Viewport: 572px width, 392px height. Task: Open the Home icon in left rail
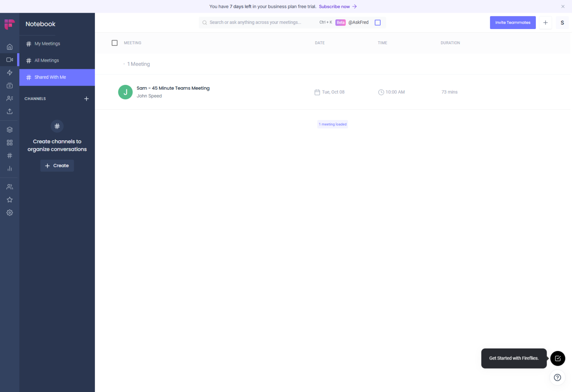click(x=10, y=47)
